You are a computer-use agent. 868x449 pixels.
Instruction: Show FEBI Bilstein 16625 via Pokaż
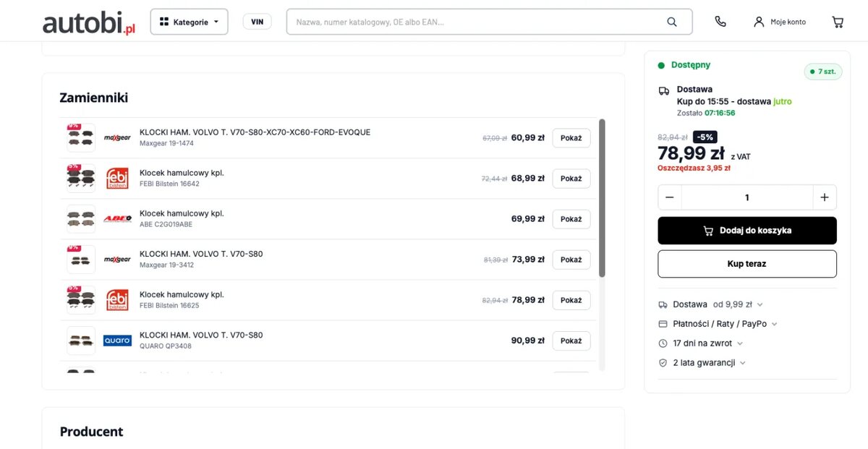tap(571, 300)
